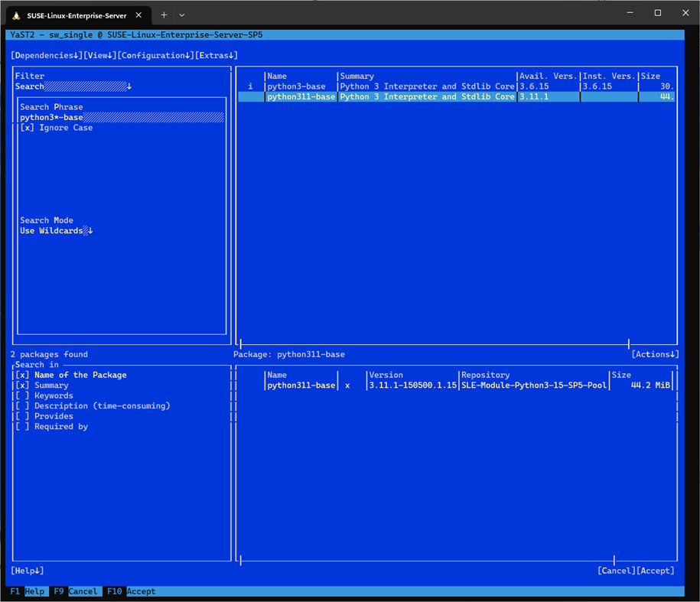Click the installed status 'i' of python3-base
700x602 pixels.
[250, 86]
